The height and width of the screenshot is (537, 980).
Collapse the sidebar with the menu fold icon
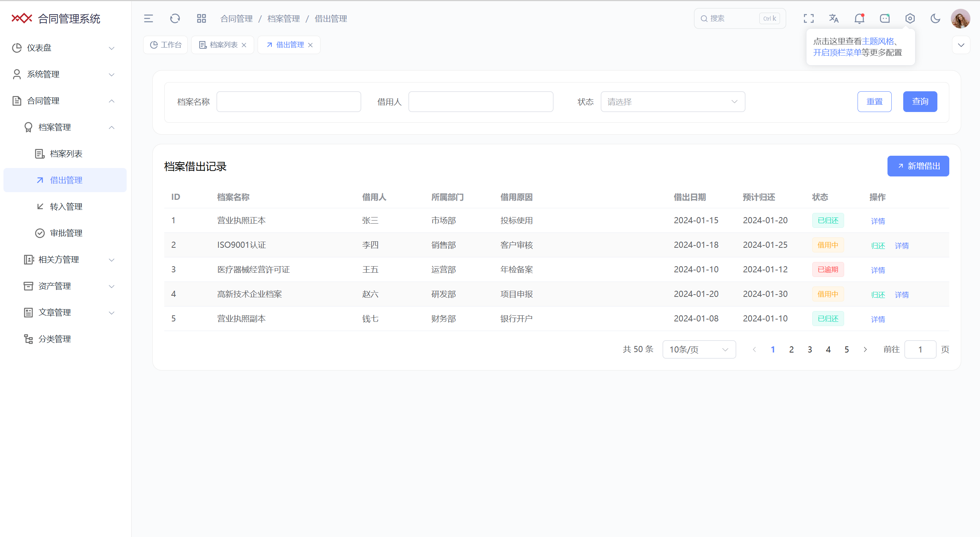point(149,18)
